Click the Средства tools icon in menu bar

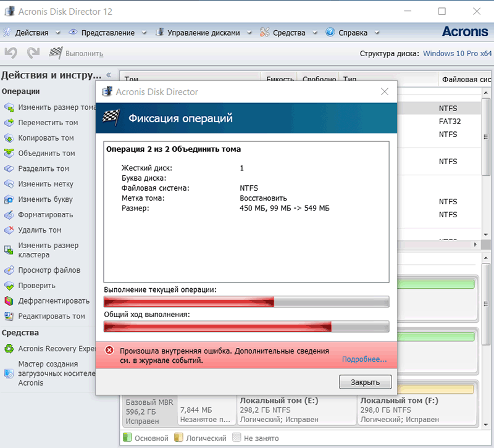tap(265, 32)
